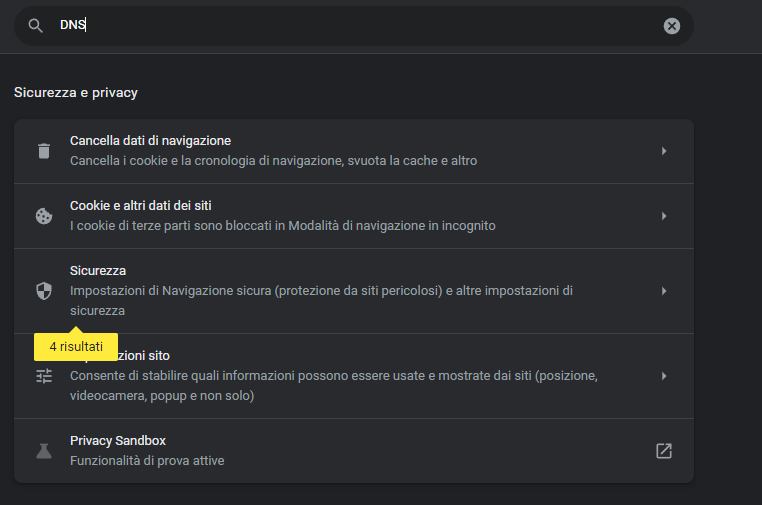
Task: Open the Sicurezza settings entry
Action: tap(98, 271)
